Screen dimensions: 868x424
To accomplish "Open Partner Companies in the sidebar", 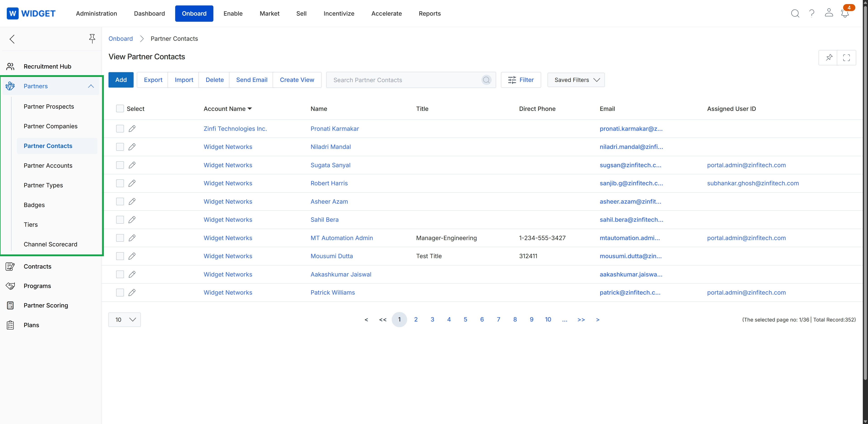I will click(51, 126).
